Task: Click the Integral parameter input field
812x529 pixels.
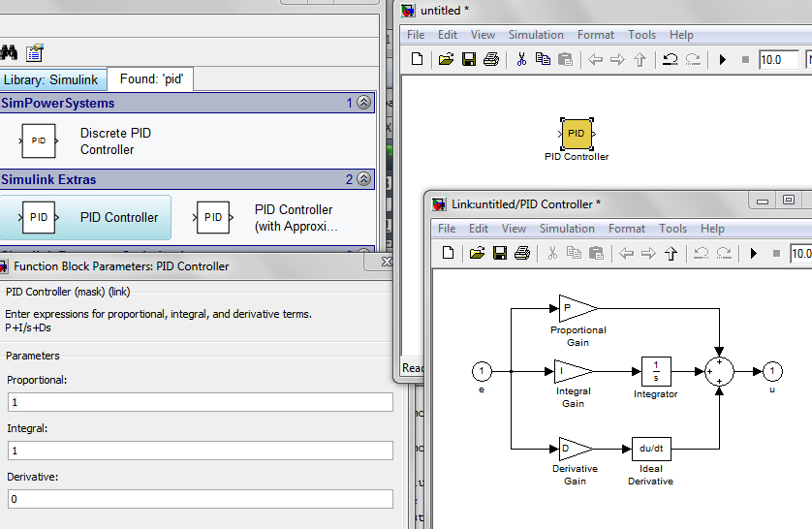Action: coord(200,451)
